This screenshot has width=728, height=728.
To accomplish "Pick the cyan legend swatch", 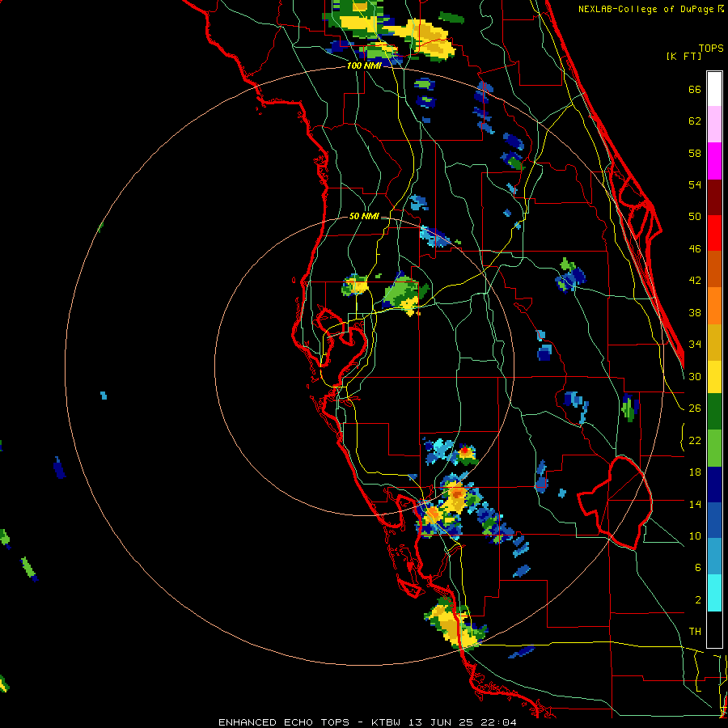I will [x=714, y=593].
